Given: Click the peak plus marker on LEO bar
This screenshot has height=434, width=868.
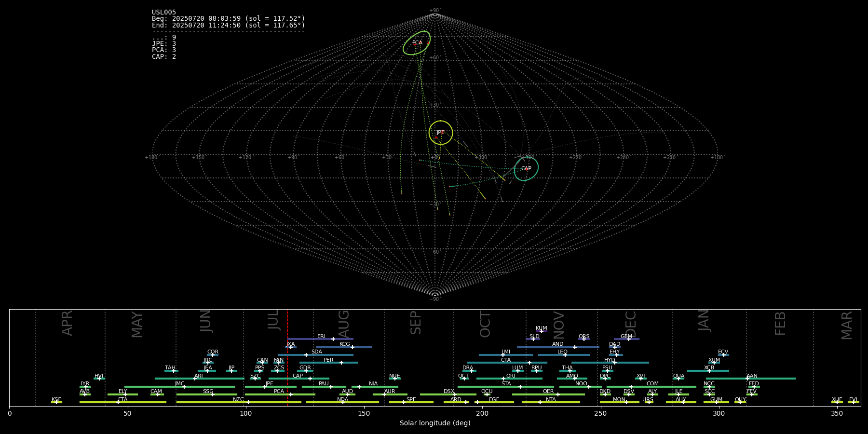Looking at the screenshot, I should pyautogui.click(x=565, y=355).
